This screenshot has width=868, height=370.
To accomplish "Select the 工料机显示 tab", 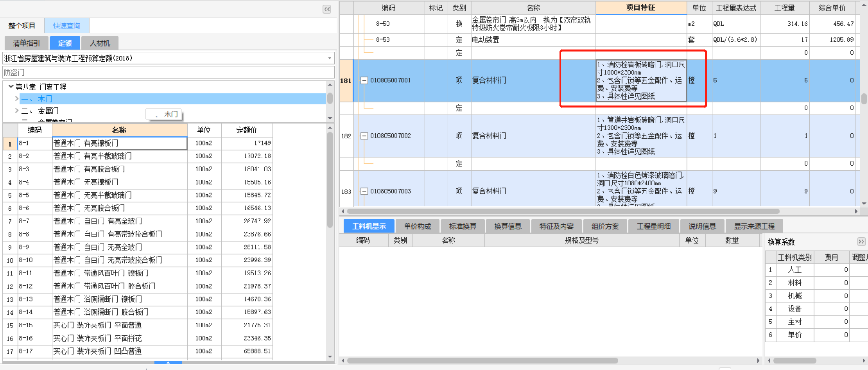I will pyautogui.click(x=369, y=226).
